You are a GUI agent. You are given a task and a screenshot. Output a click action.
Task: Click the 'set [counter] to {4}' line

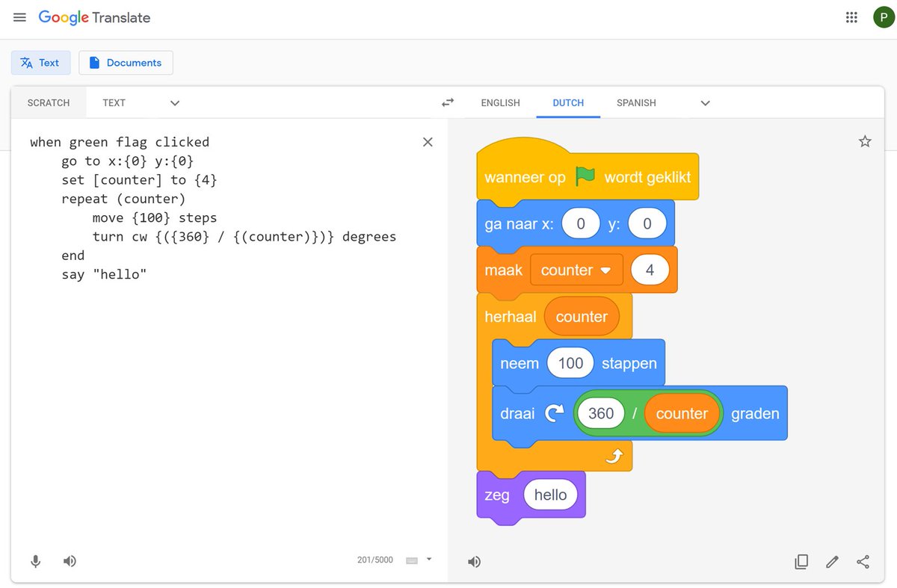tap(139, 180)
